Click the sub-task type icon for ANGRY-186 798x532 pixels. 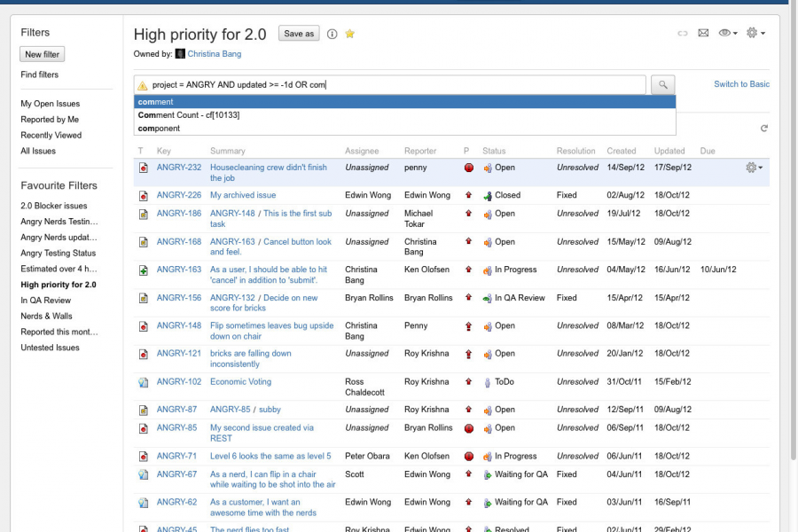pyautogui.click(x=144, y=214)
